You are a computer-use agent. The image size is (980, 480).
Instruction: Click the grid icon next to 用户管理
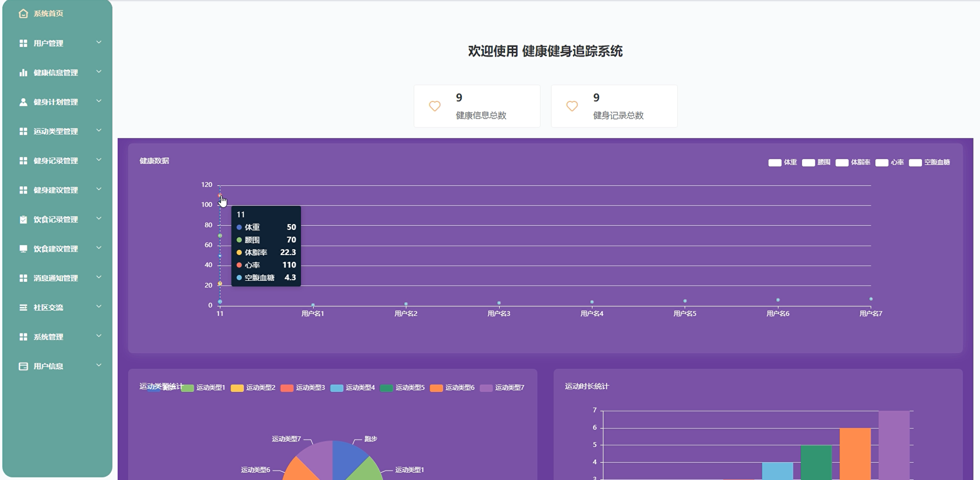(23, 43)
